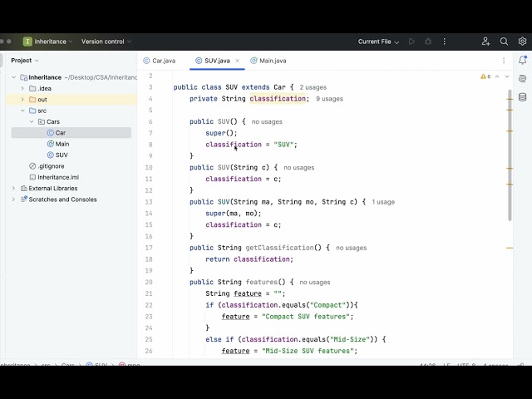532x399 pixels.
Task: Open the Inheritance project dropdown
Action: point(48,42)
